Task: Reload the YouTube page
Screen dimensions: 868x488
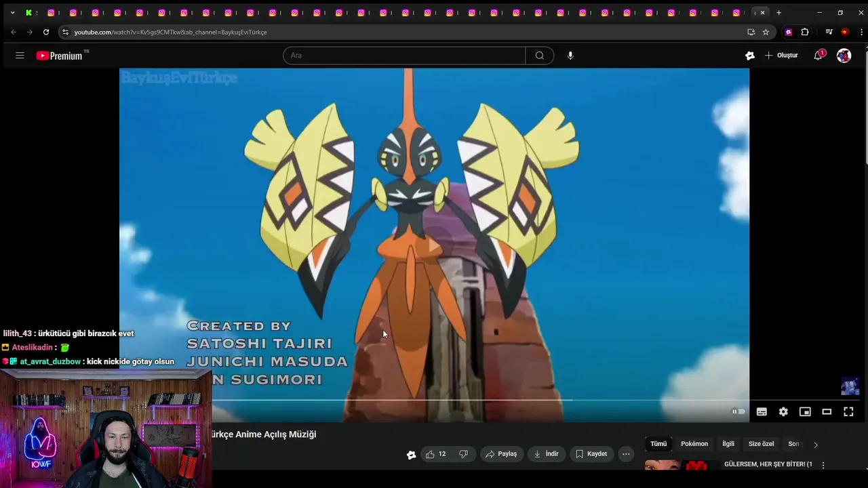Action: pyautogui.click(x=46, y=32)
